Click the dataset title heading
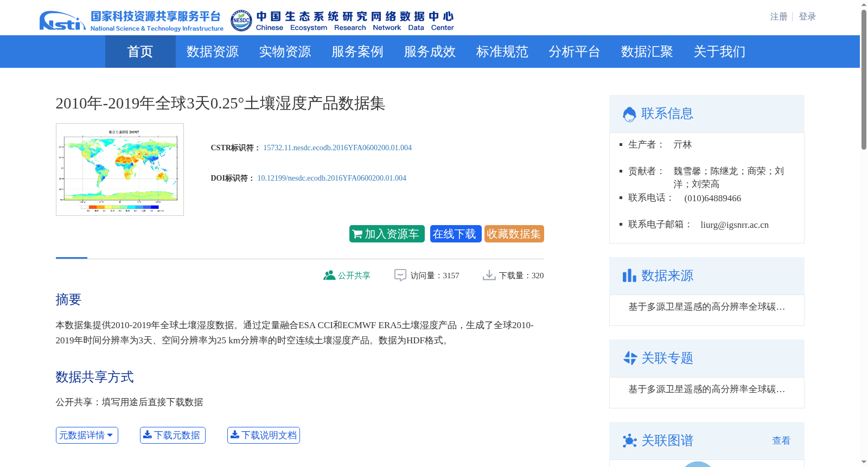Image resolution: width=868 pixels, height=467 pixels. pos(220,103)
